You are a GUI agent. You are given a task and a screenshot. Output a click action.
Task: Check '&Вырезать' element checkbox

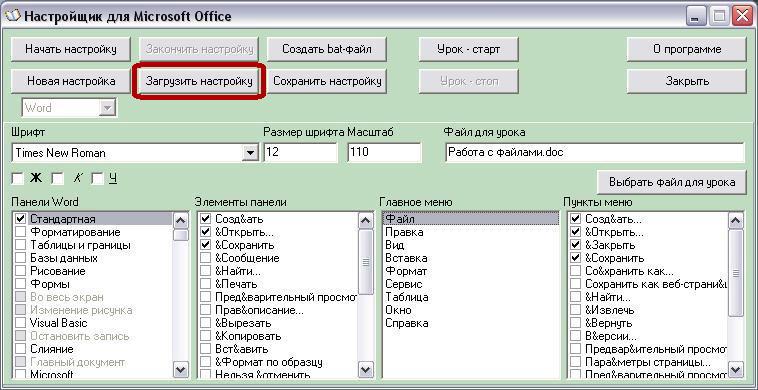coord(205,323)
